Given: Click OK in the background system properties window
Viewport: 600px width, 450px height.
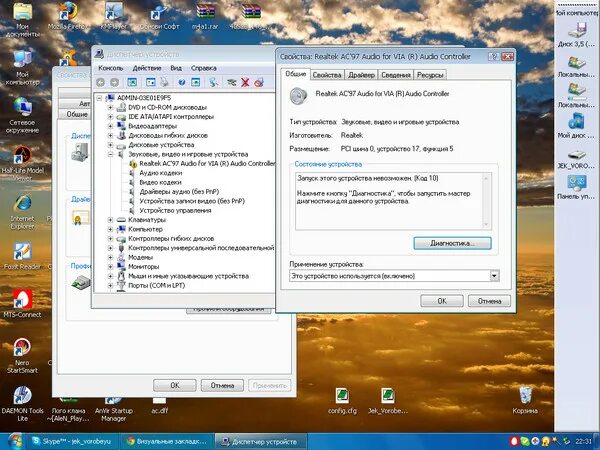Looking at the screenshot, I should coord(175,385).
